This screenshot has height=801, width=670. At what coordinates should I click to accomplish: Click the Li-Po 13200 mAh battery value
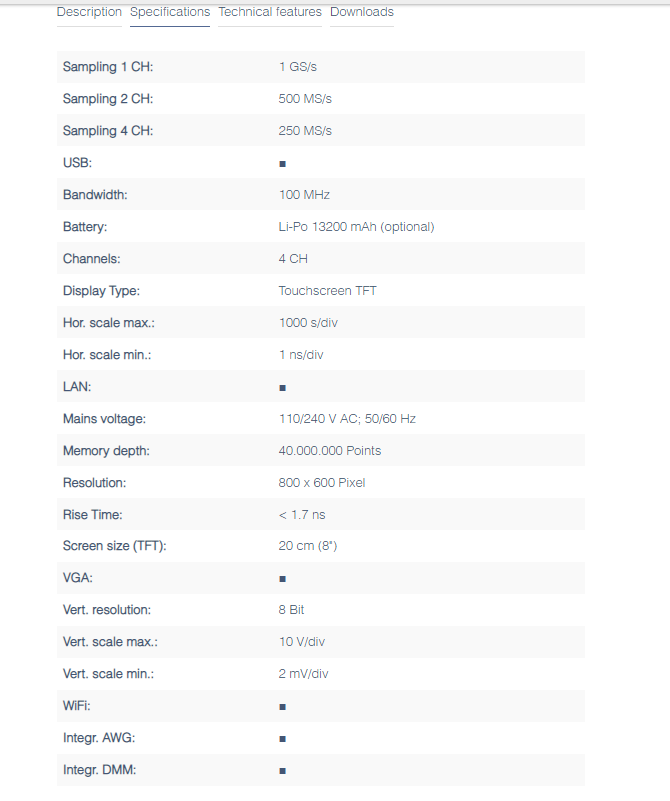[356, 227]
